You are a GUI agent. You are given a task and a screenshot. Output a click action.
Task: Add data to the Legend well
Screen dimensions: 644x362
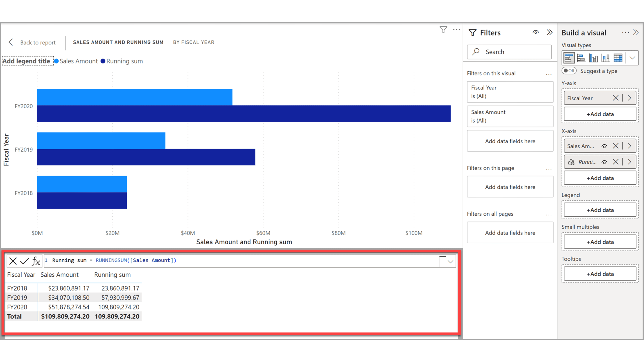point(600,210)
